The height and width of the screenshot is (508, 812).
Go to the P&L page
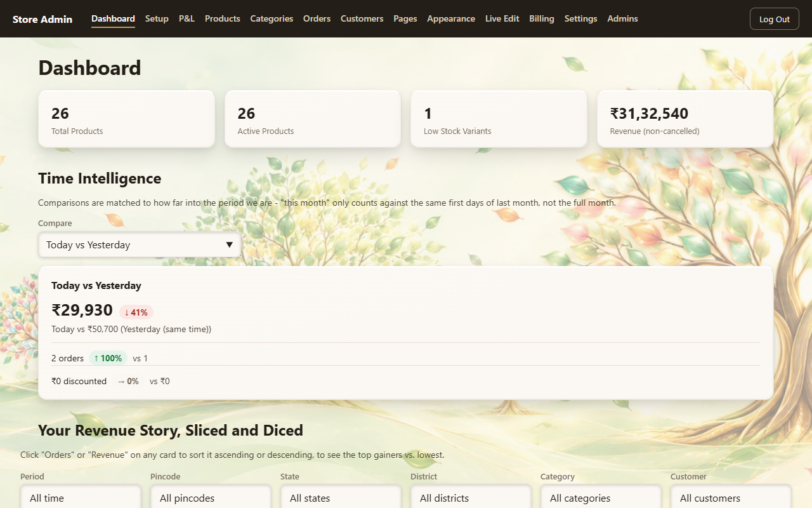pos(187,18)
